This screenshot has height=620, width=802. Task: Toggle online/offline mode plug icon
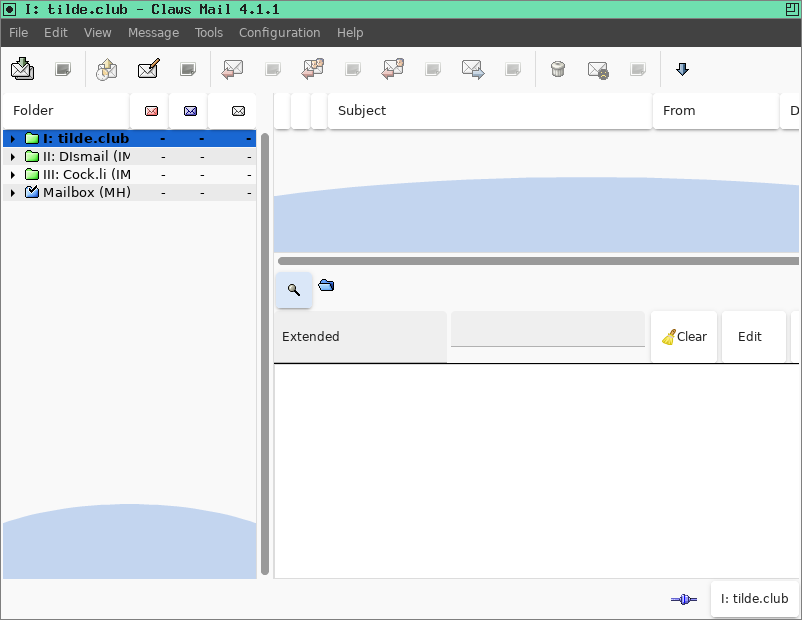[x=684, y=599]
